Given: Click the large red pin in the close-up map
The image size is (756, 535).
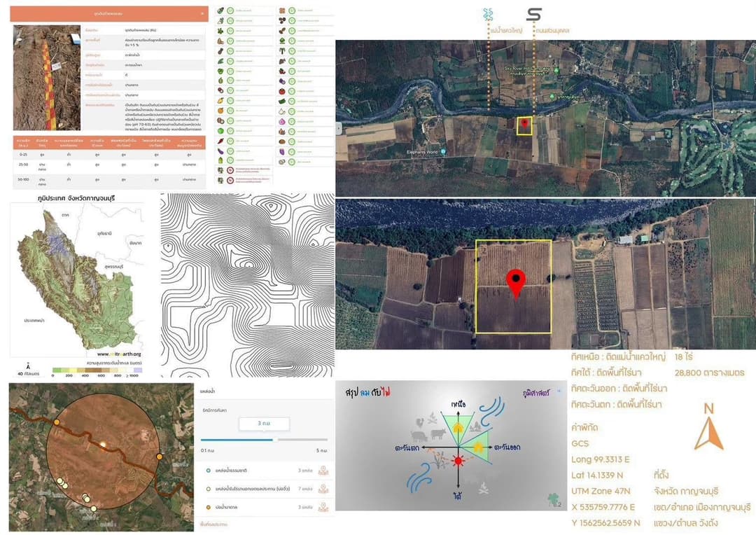Looking at the screenshot, I should [x=516, y=284].
